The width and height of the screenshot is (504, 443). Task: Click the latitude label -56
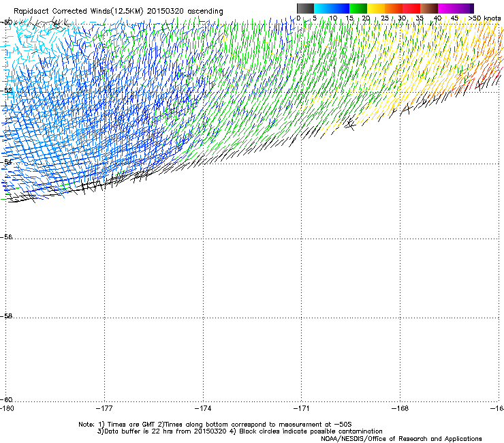pos(6,237)
